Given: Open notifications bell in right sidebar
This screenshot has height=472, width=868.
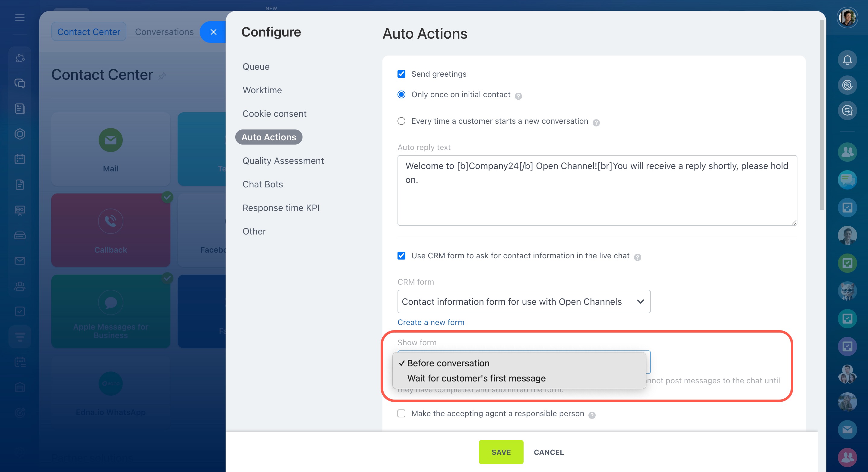Looking at the screenshot, I should [847, 60].
